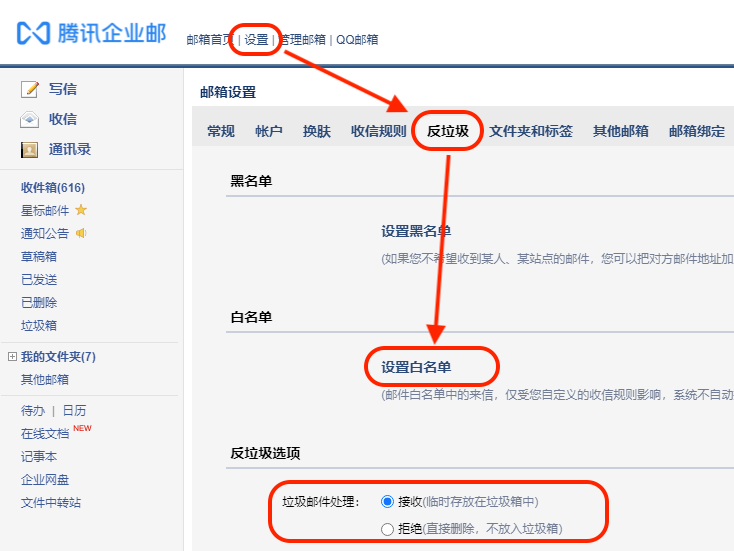The image size is (734, 551).
Task: Switch to the 帐户 settings tab
Action: pyautogui.click(x=269, y=131)
